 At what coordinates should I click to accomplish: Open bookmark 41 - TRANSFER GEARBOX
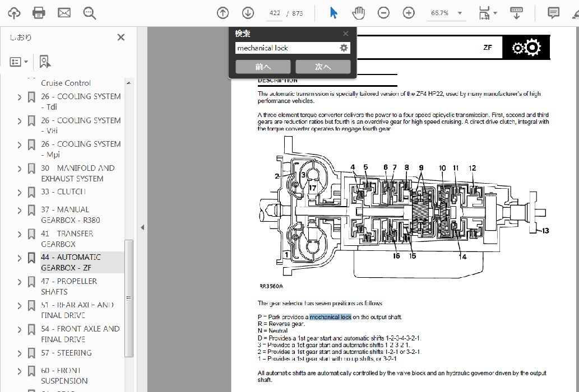point(67,239)
